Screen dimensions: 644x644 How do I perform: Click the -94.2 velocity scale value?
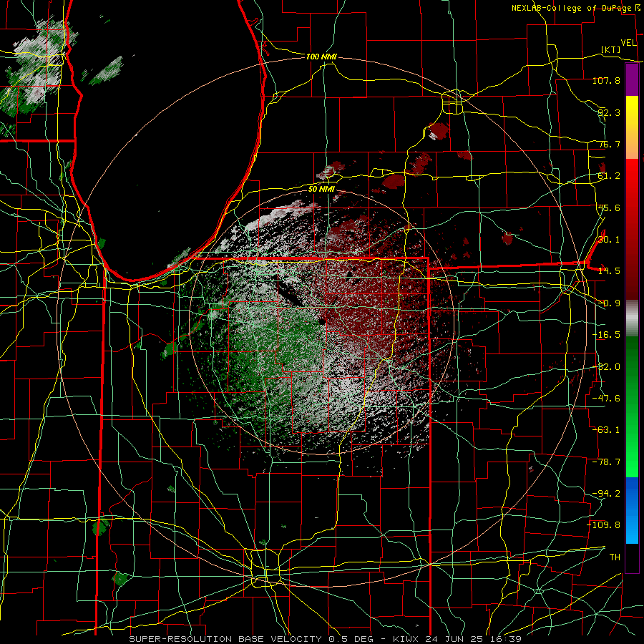(606, 494)
